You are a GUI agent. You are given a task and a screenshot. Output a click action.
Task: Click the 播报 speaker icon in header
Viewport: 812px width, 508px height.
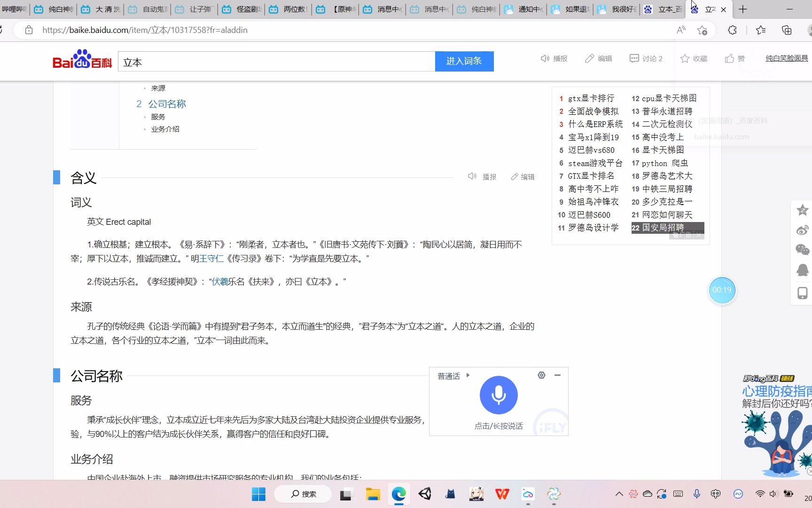tap(554, 58)
